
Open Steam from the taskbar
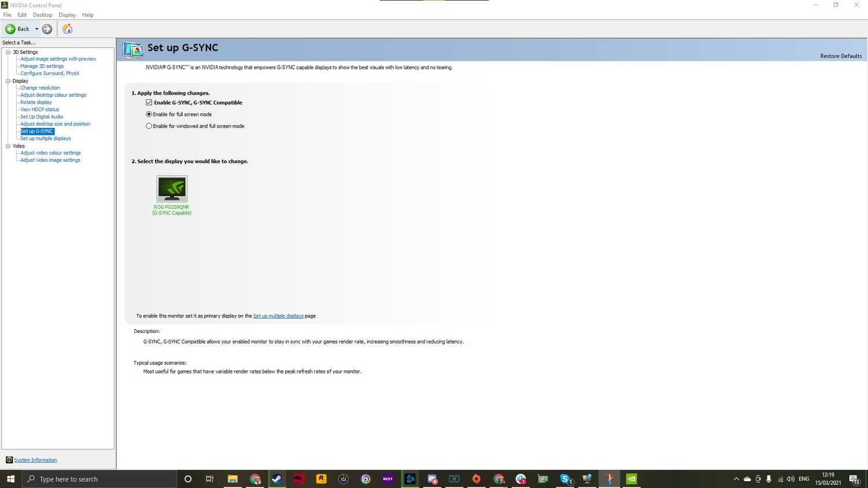[x=277, y=479]
